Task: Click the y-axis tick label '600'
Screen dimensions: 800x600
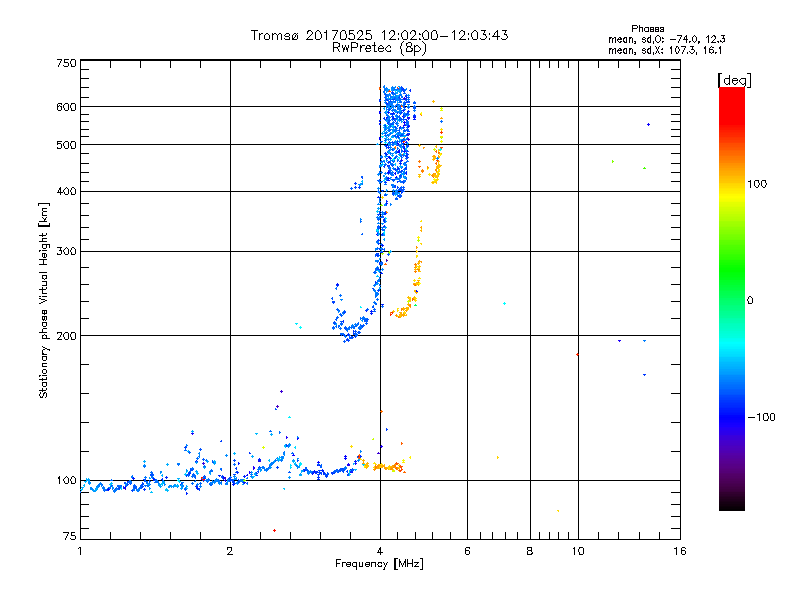Action: click(66, 107)
